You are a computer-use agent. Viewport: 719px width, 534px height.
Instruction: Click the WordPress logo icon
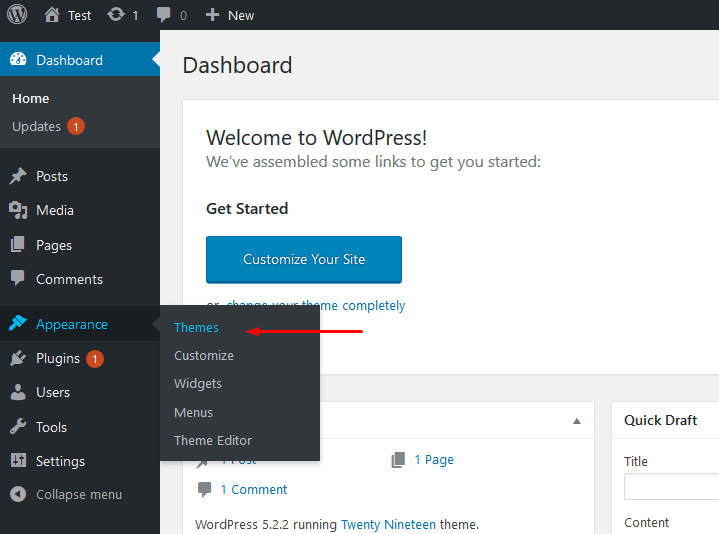pyautogui.click(x=17, y=15)
